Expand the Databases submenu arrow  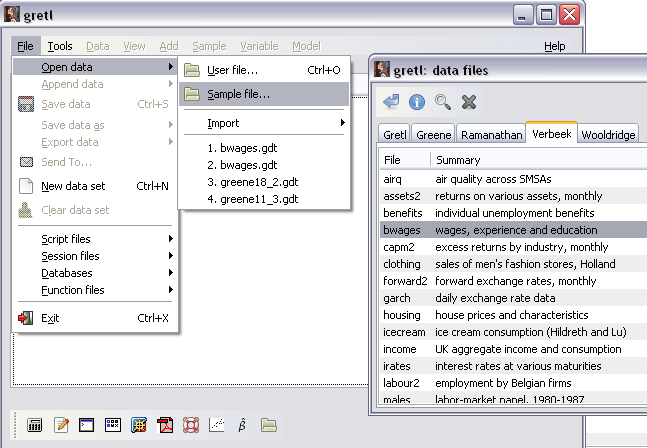click(x=170, y=273)
